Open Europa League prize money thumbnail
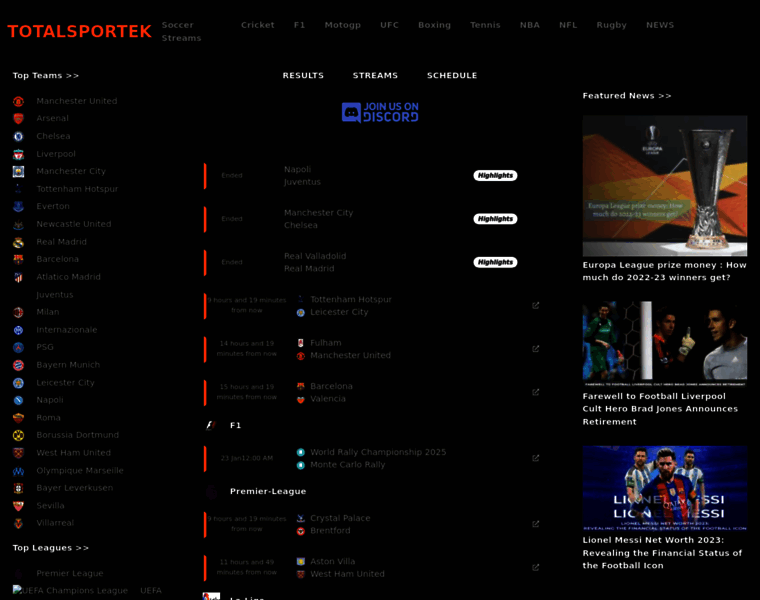The width and height of the screenshot is (760, 600). point(665,186)
